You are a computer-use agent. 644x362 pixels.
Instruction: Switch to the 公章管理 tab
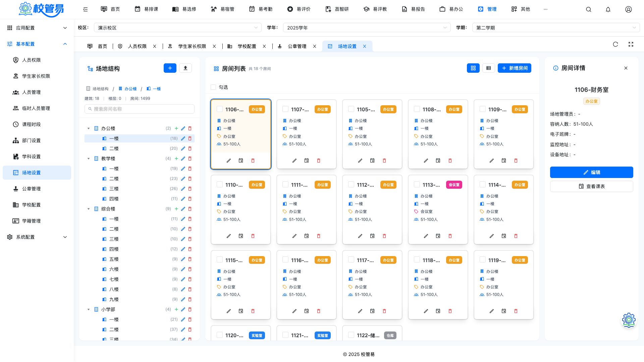[x=297, y=46]
